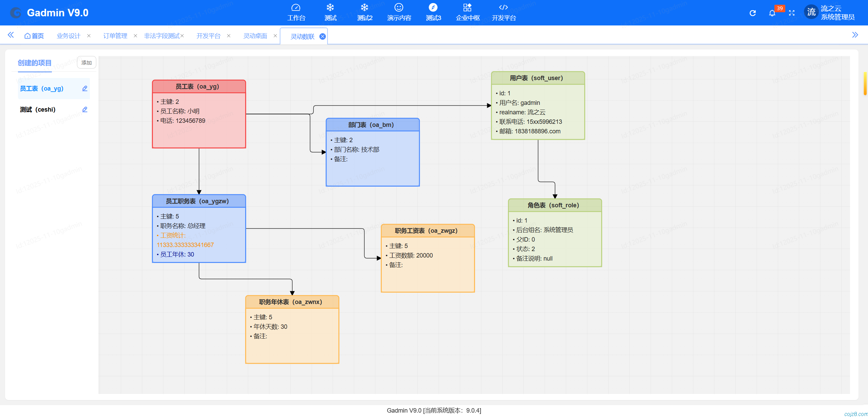Click the edit pencil for 员工表 (oa_yg)

click(x=85, y=89)
